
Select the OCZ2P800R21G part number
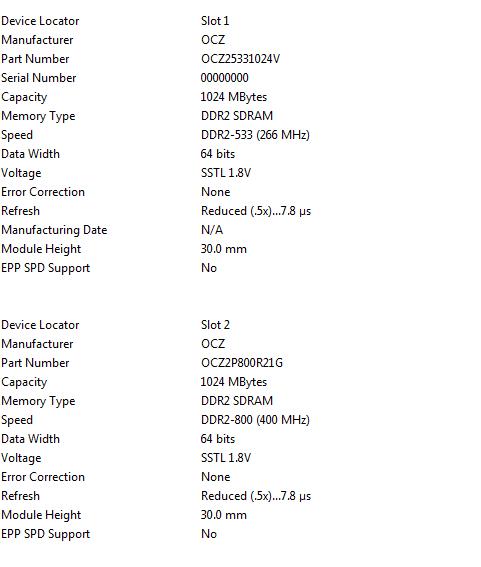242,363
